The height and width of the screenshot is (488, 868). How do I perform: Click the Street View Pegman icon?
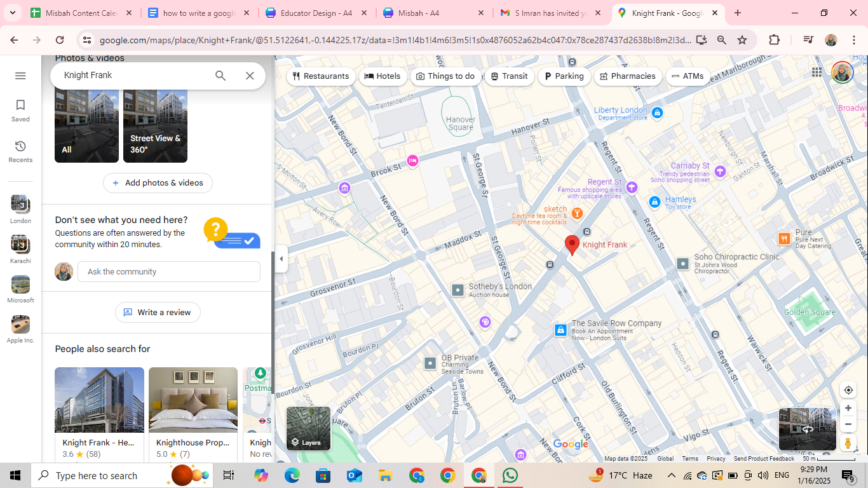point(848,443)
